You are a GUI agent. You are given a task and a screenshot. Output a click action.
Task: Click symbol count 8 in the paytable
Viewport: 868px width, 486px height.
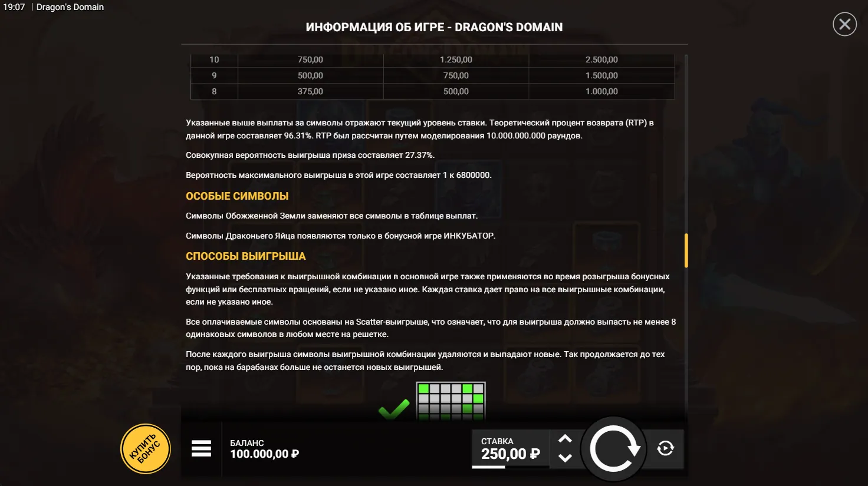[214, 91]
